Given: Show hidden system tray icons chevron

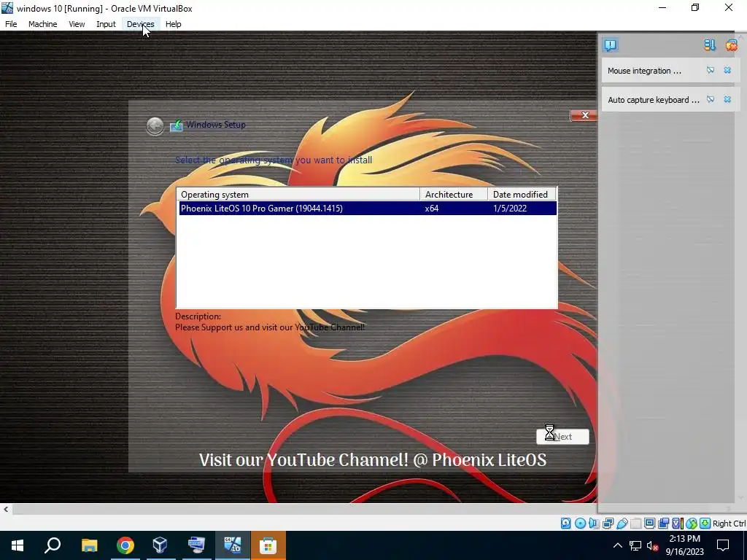Looking at the screenshot, I should coord(617,545).
